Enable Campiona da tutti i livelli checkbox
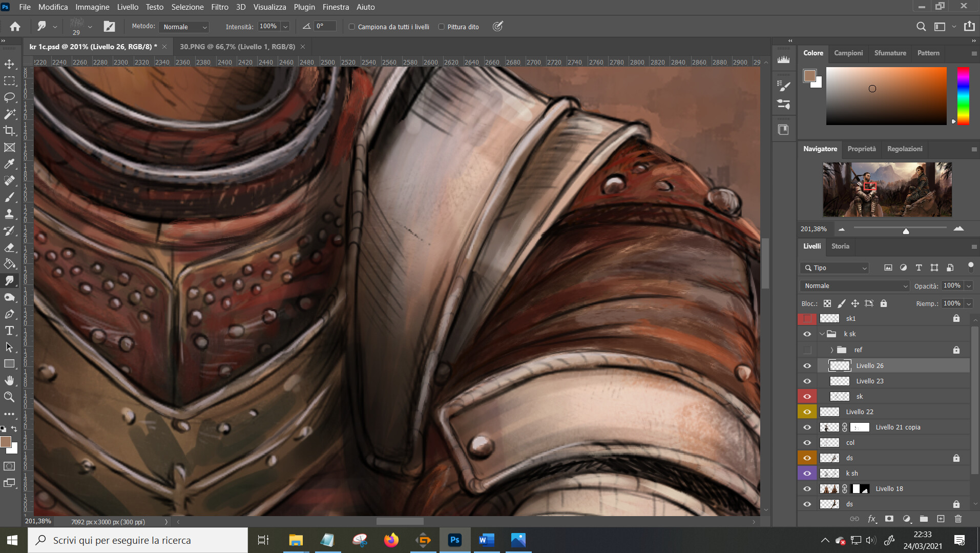This screenshot has width=980, height=553. coord(352,27)
